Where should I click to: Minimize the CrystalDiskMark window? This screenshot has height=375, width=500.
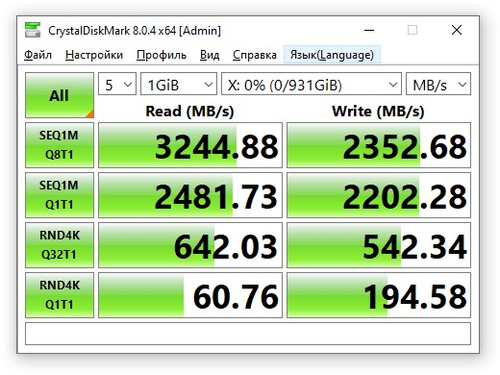[369, 30]
